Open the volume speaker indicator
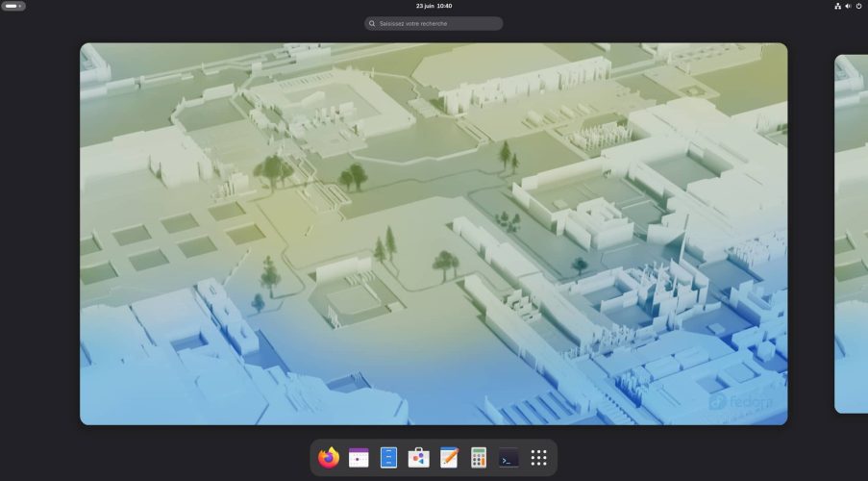 pyautogui.click(x=848, y=6)
